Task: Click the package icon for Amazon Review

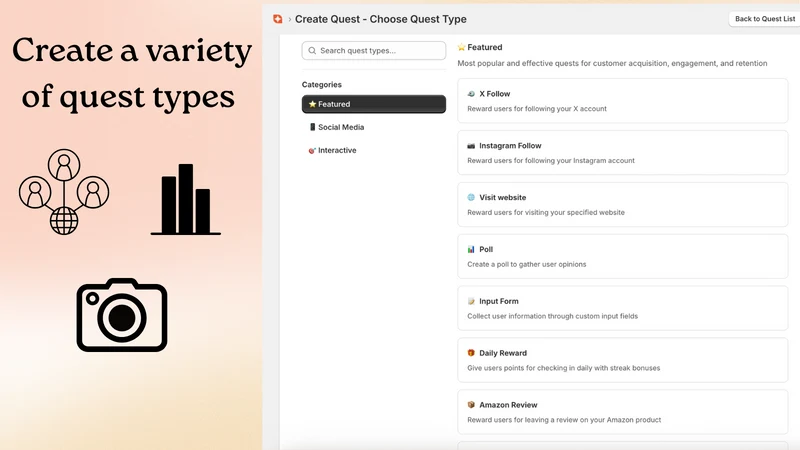Action: (471, 405)
